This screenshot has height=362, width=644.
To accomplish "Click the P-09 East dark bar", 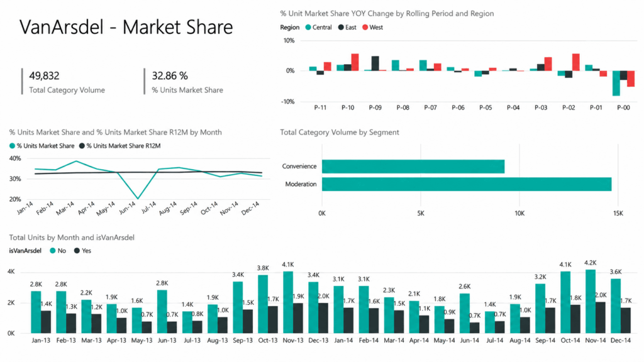I will (375, 63).
